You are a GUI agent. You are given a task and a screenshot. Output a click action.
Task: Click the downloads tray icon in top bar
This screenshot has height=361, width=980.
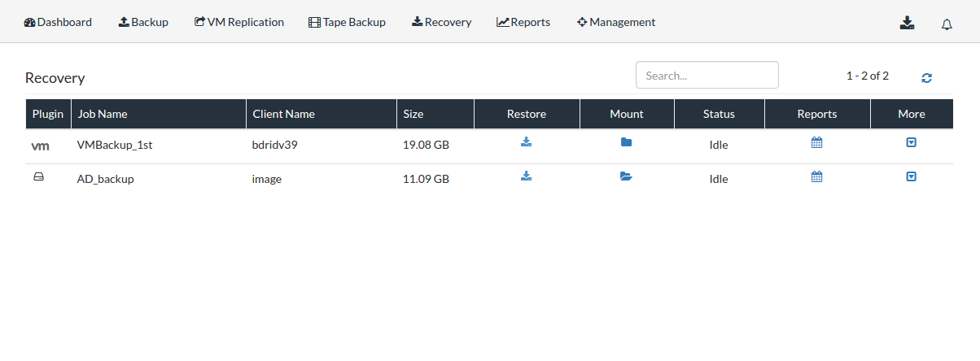(908, 23)
